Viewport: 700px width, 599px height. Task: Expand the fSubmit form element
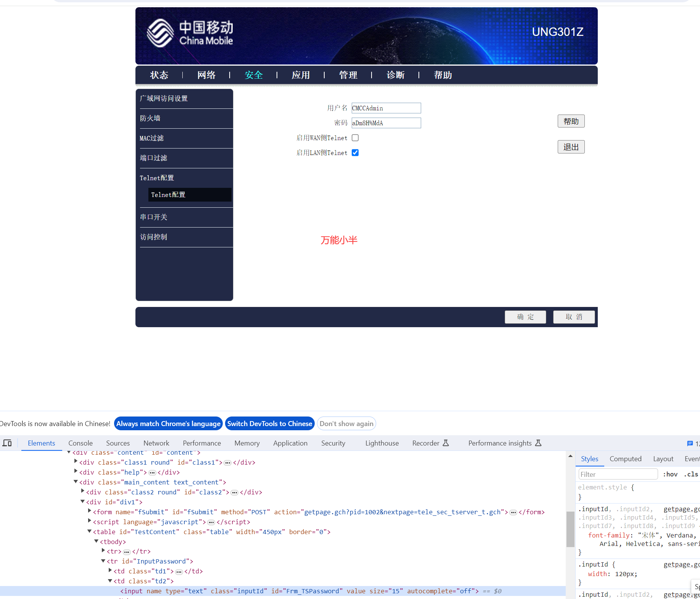pyautogui.click(x=90, y=511)
